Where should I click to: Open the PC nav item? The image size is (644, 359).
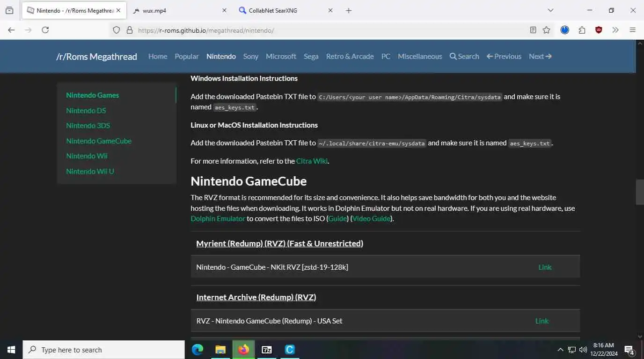(386, 56)
